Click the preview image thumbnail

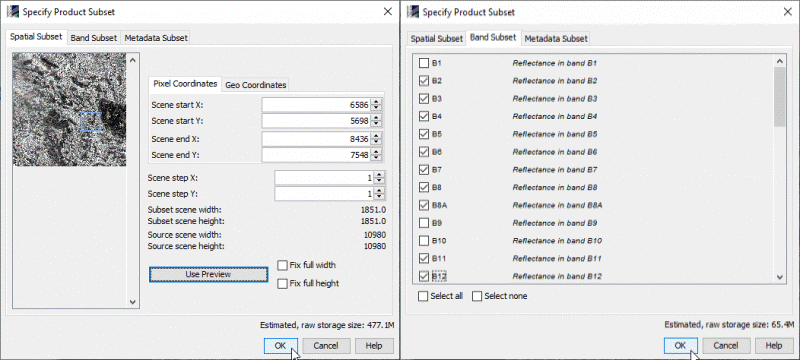point(69,109)
